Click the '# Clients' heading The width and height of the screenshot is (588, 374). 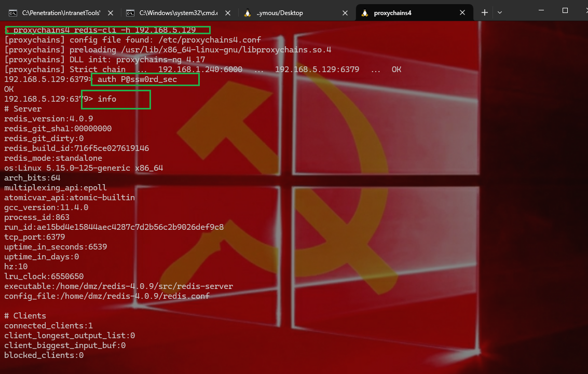(x=25, y=316)
